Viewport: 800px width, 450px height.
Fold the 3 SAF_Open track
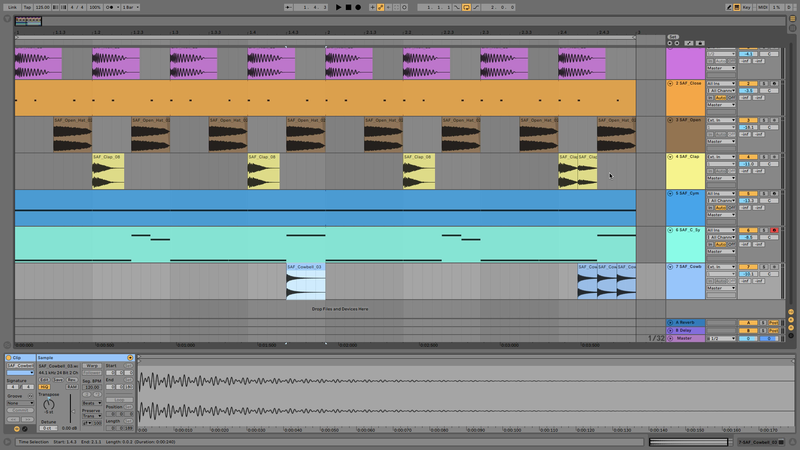670,120
